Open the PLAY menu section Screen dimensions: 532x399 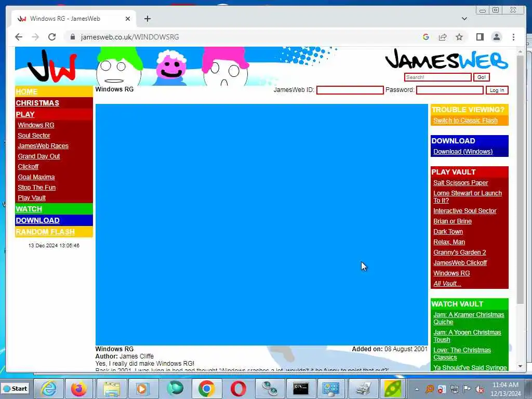coord(25,114)
